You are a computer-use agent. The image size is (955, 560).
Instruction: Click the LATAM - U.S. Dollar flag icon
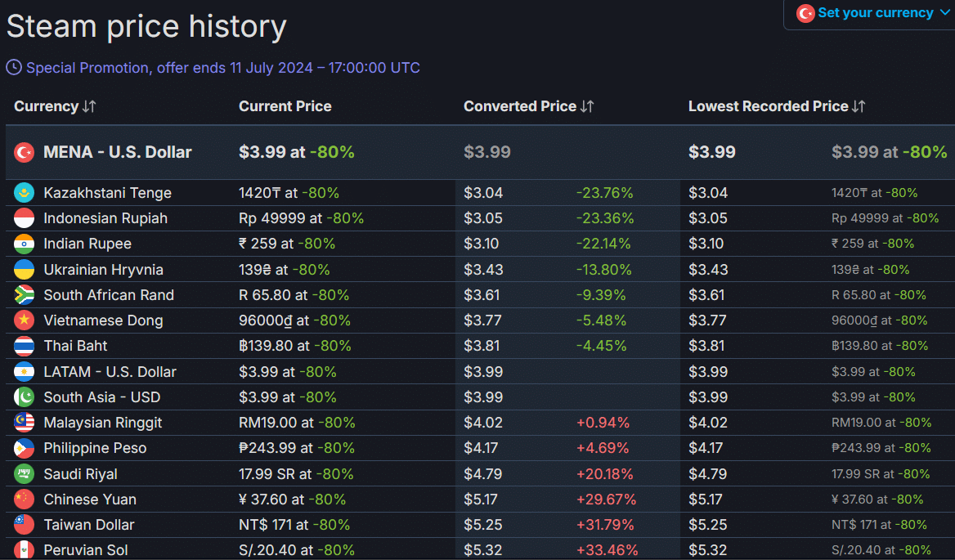coord(25,372)
